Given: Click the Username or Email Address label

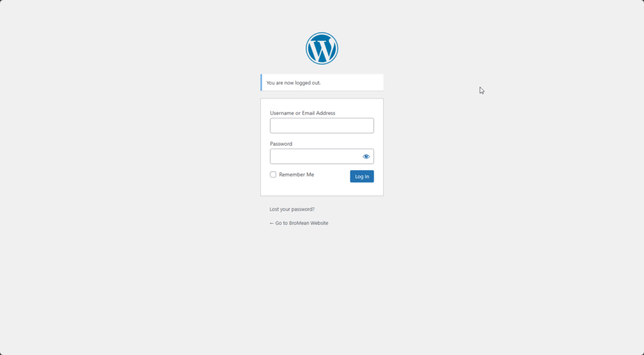Looking at the screenshot, I should [x=303, y=113].
